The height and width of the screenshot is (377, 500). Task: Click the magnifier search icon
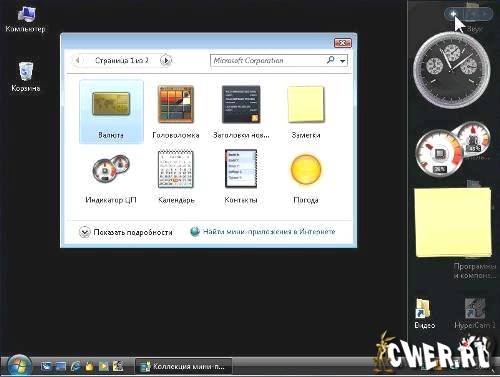click(x=330, y=60)
